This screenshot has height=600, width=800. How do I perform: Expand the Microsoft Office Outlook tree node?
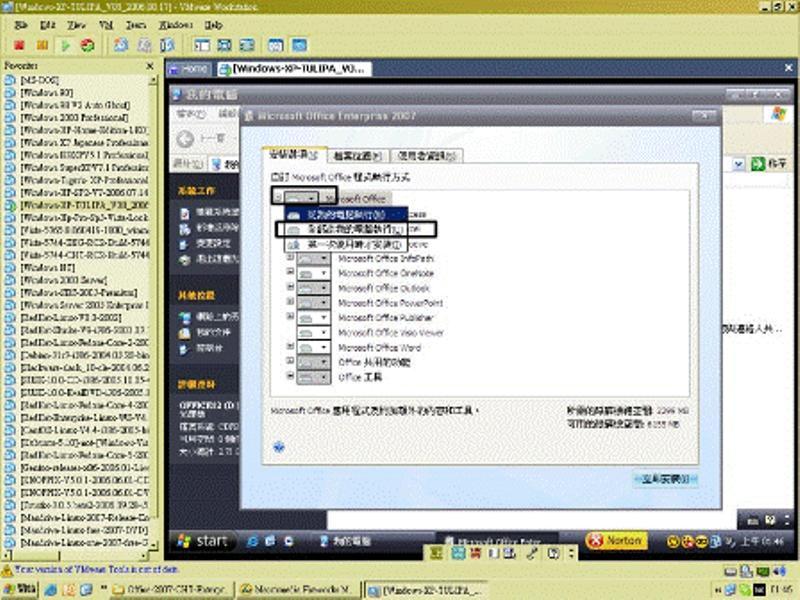pyautogui.click(x=290, y=287)
